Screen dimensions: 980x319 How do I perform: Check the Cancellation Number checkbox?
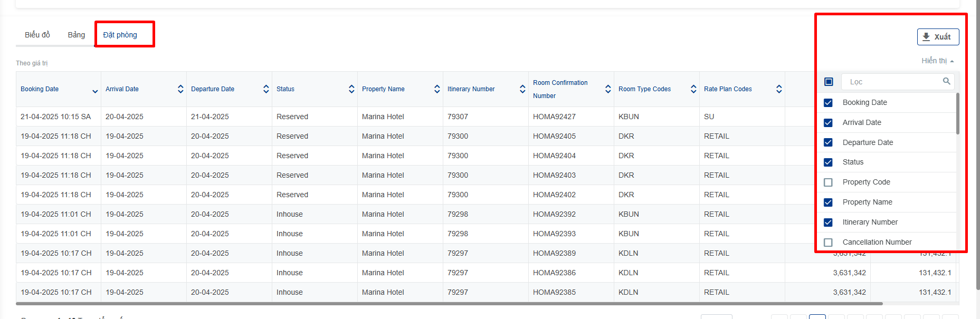pyautogui.click(x=828, y=243)
